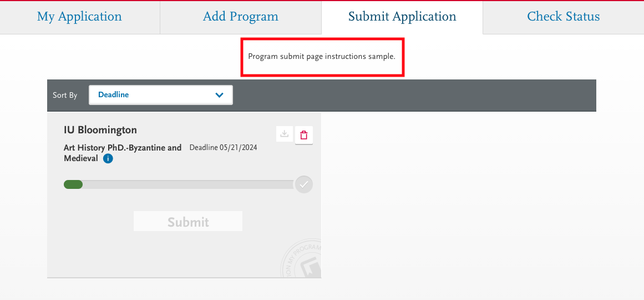Click the download icon on program card
The image size is (644, 300).
pyautogui.click(x=285, y=134)
